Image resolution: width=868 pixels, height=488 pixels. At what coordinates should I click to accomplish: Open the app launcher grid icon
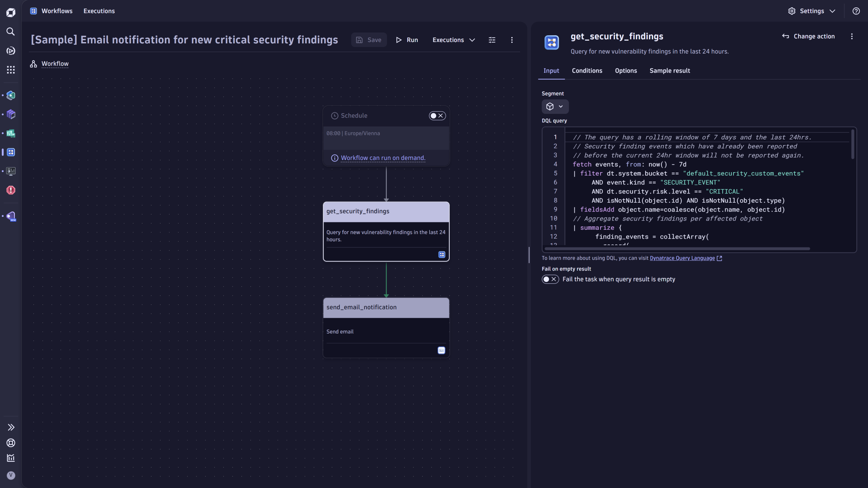[11, 69]
